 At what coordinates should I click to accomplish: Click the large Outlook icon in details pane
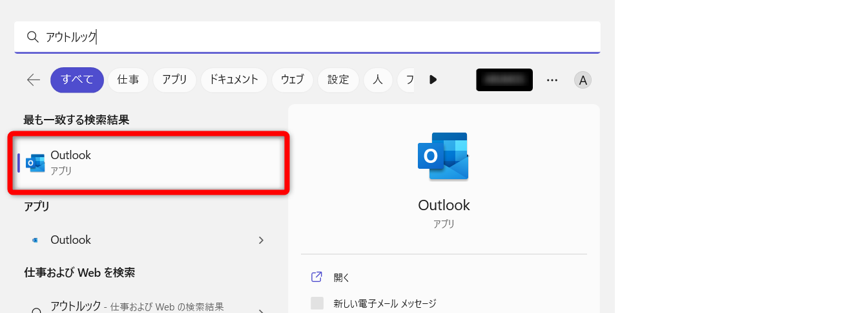pyautogui.click(x=443, y=157)
